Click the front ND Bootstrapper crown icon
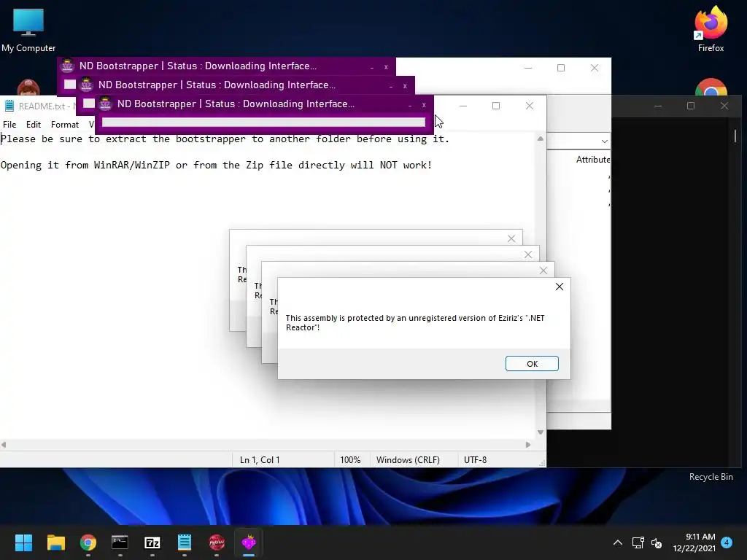Viewport: 747px width, 560px height. pos(105,104)
